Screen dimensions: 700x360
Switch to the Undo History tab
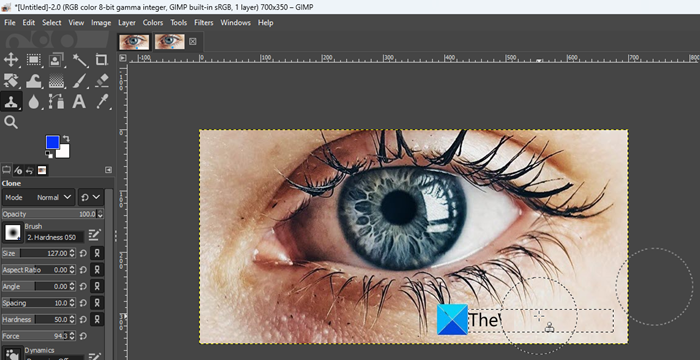click(x=30, y=170)
